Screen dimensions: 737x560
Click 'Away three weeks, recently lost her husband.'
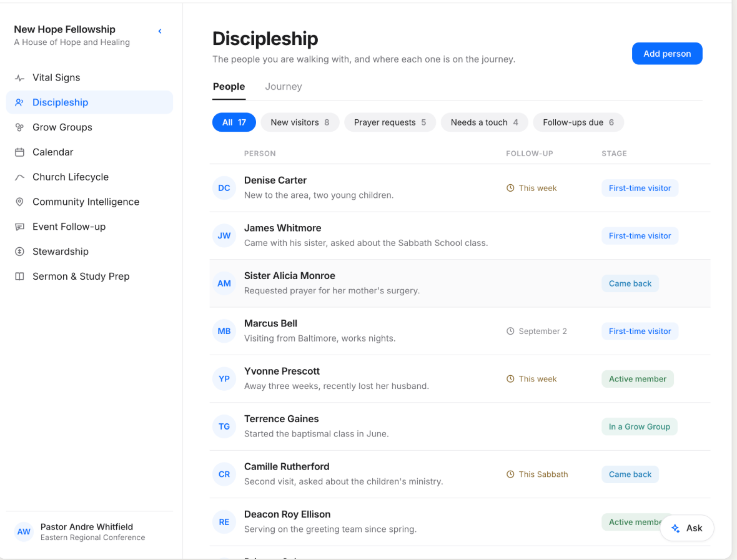point(337,386)
